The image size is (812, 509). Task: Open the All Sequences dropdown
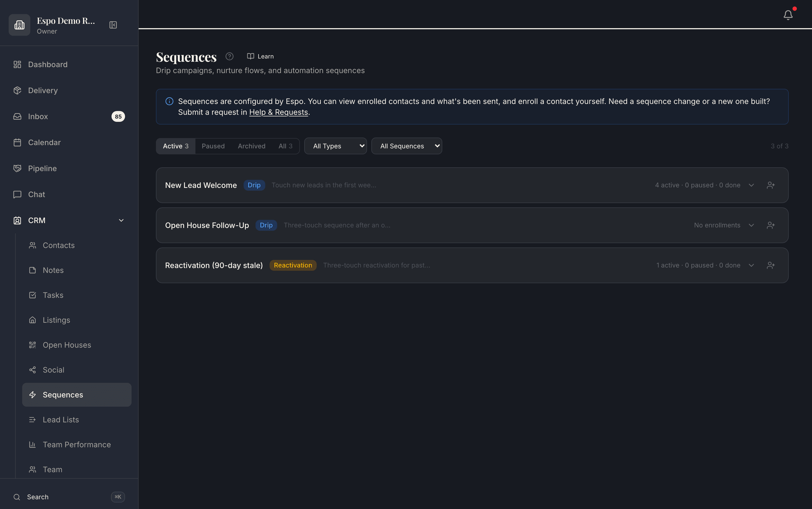(407, 146)
